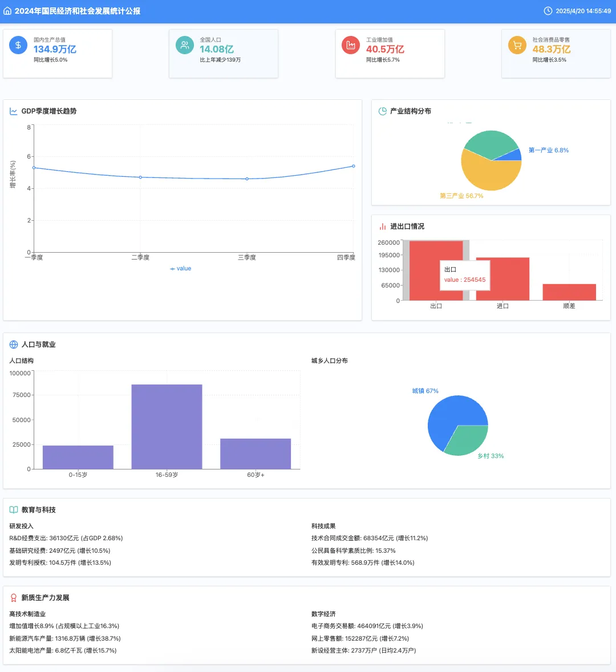Click the 国内生产总值 134.9万亿 card
The width and height of the screenshot is (616, 672).
(57, 54)
